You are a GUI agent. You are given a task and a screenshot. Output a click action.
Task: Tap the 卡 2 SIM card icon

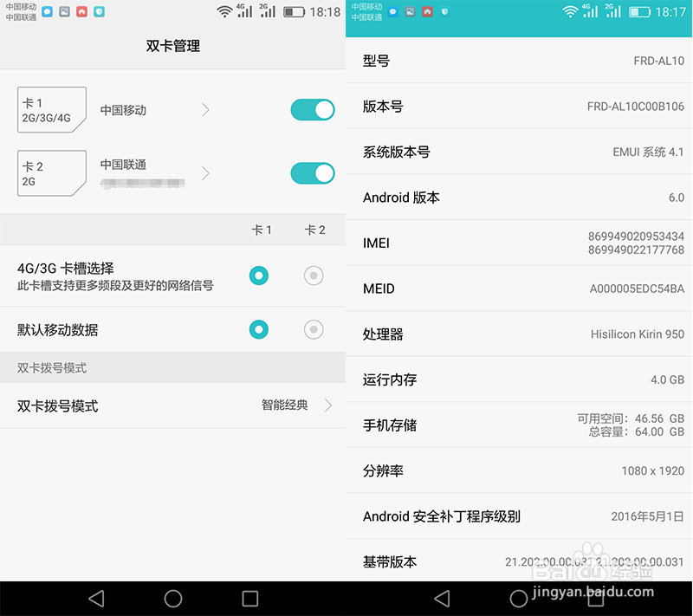click(x=52, y=173)
